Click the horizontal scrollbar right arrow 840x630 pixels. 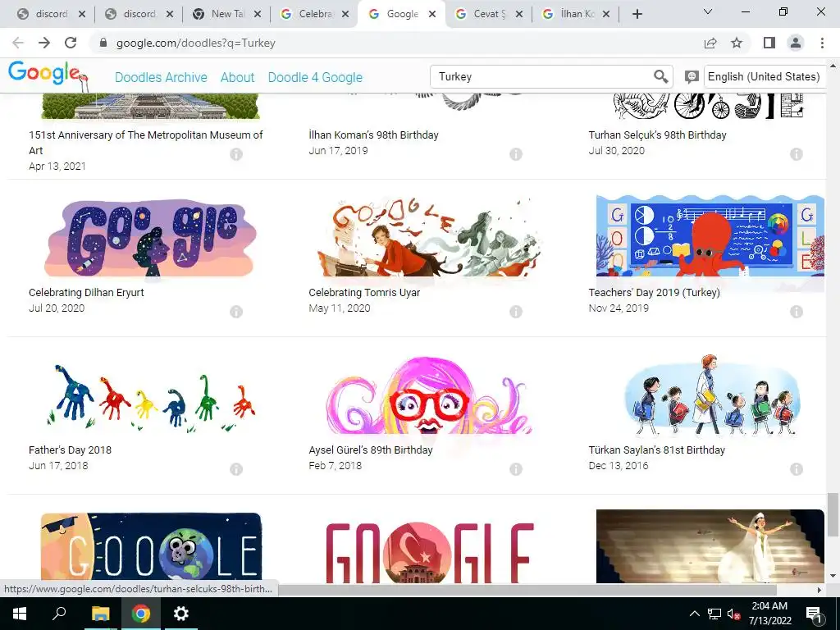point(819,590)
